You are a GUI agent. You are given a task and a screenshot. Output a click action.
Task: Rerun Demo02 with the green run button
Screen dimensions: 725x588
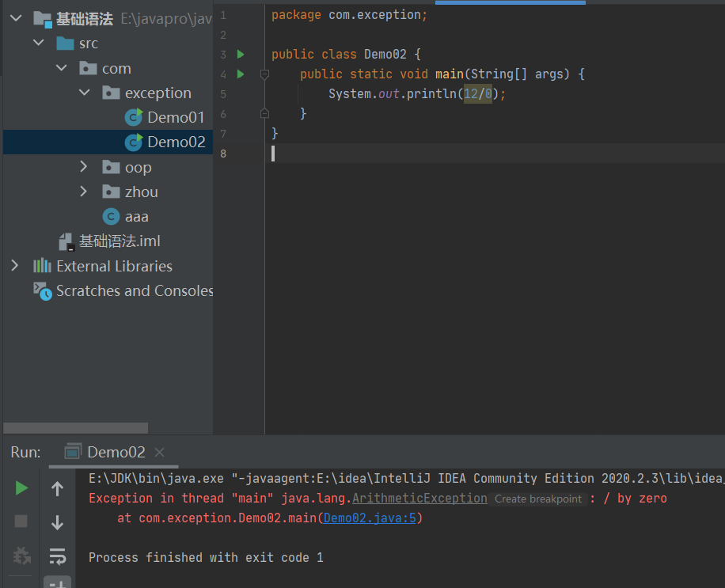pyautogui.click(x=21, y=488)
